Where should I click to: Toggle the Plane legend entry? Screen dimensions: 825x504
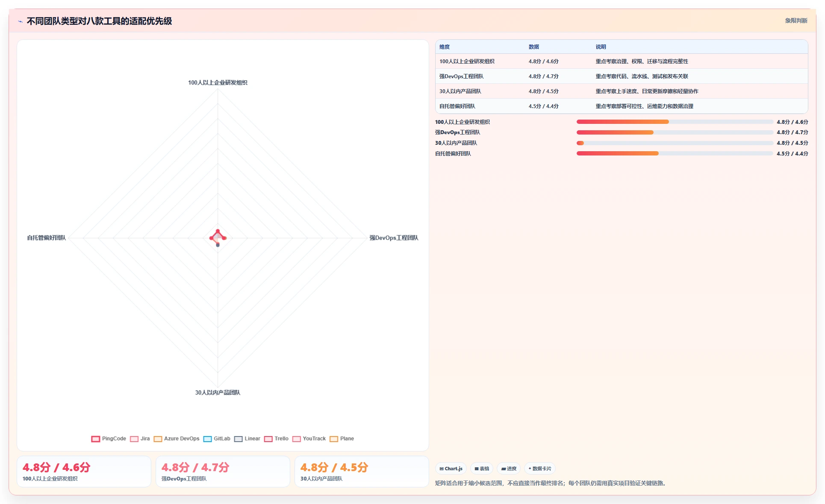(342, 439)
